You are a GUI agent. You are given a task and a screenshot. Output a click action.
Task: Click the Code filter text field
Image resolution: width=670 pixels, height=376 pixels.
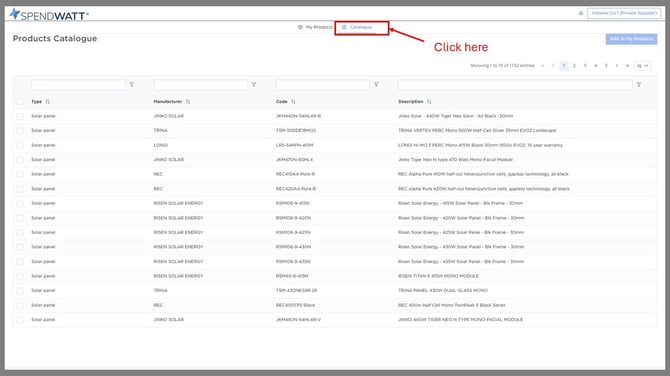(x=323, y=85)
